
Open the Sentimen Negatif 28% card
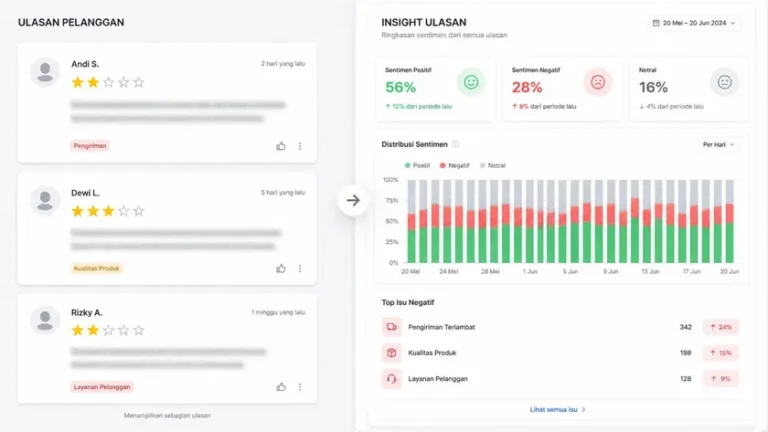tap(562, 89)
